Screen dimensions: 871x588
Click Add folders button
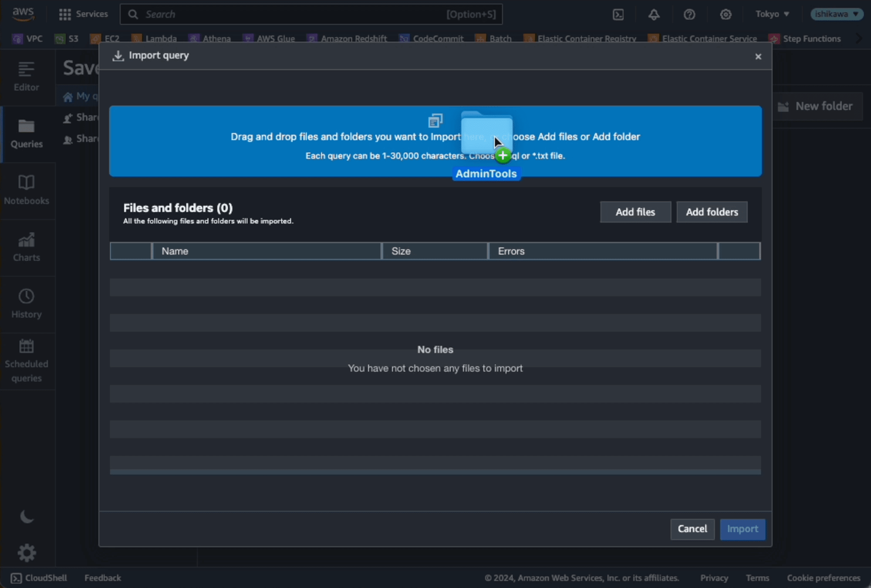pos(712,211)
